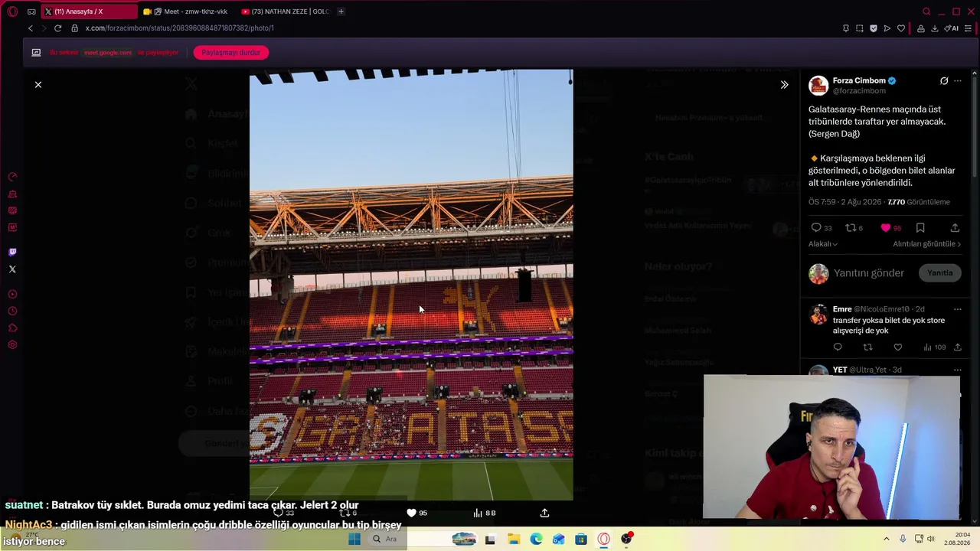
Task: Open the X icon in Opera sidebar
Action: point(12,269)
